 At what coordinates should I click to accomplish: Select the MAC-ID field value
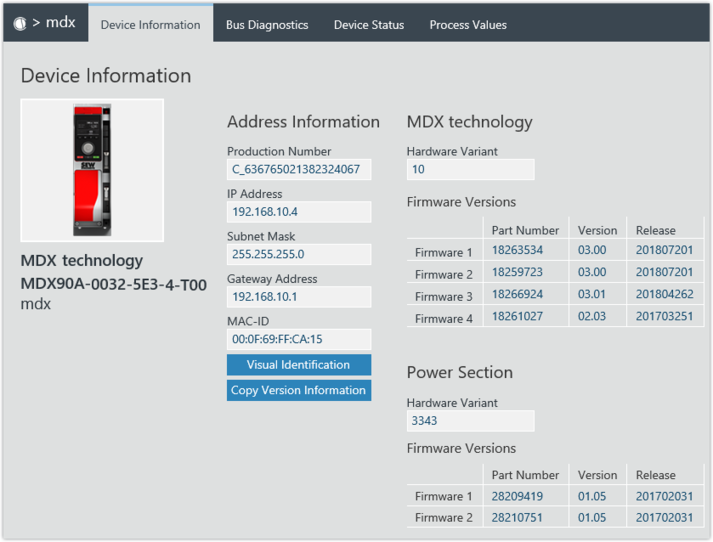coord(298,340)
